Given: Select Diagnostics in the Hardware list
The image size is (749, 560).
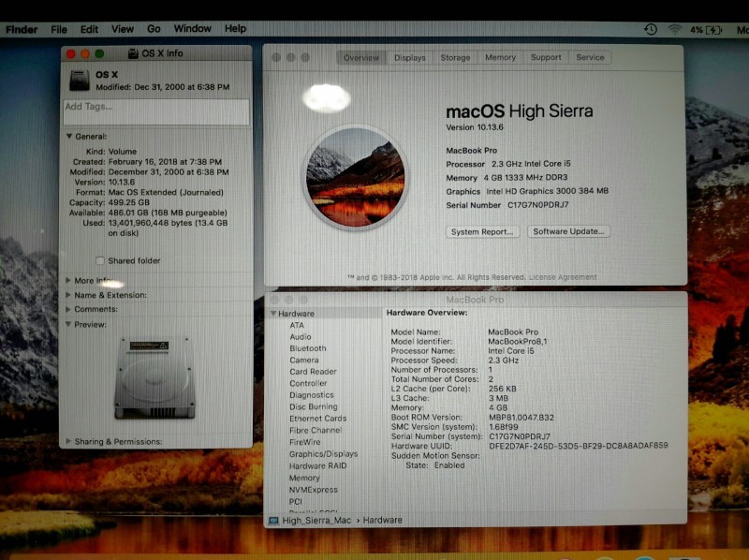Looking at the screenshot, I should coord(312,394).
